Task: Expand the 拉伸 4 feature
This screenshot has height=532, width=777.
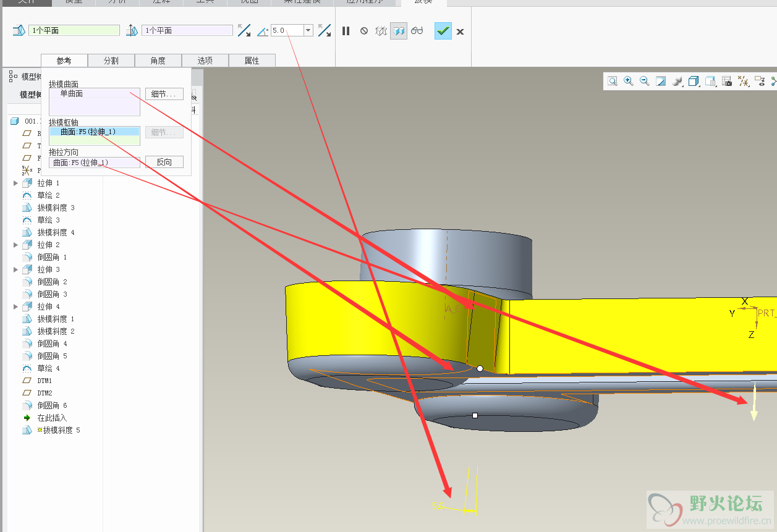Action: click(16, 306)
